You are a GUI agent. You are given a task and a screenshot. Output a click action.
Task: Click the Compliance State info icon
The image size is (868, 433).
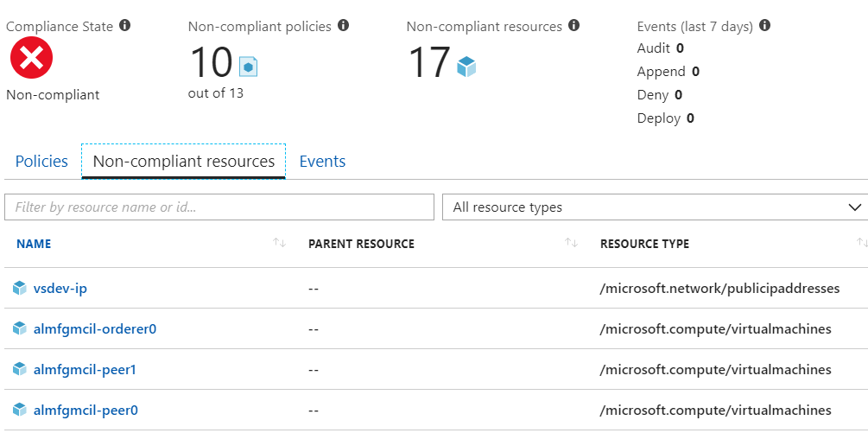pos(125,26)
